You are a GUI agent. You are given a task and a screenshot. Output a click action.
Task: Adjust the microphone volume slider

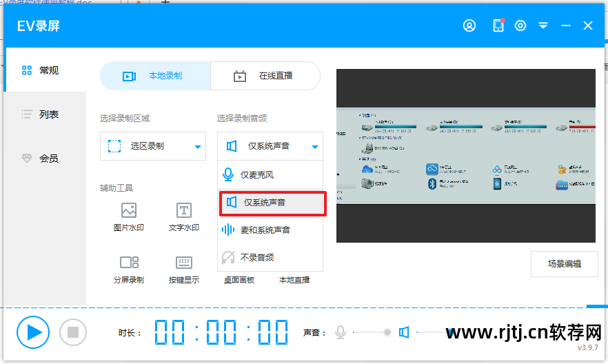click(x=372, y=332)
